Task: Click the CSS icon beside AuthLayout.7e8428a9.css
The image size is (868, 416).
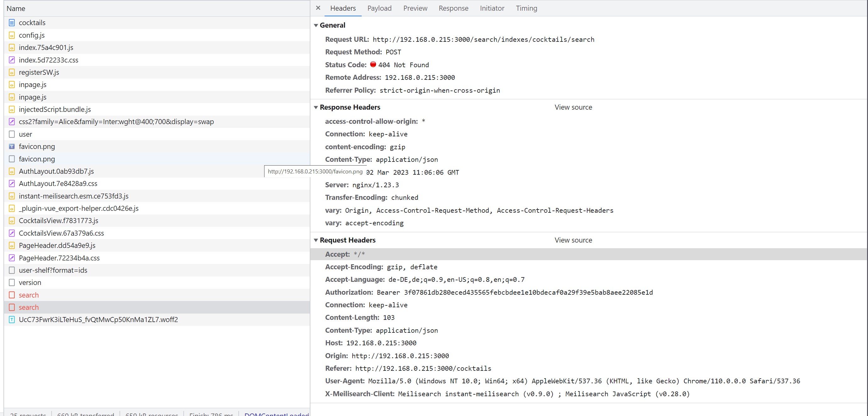Action: (x=12, y=183)
